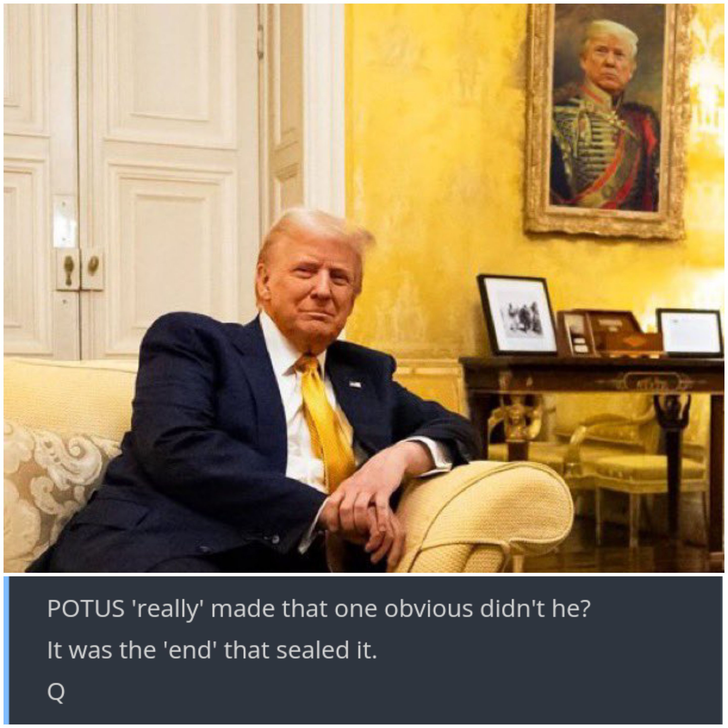Screen dimensions: 728x728
Task: Open the black-framed photo on console table
Action: point(517,315)
